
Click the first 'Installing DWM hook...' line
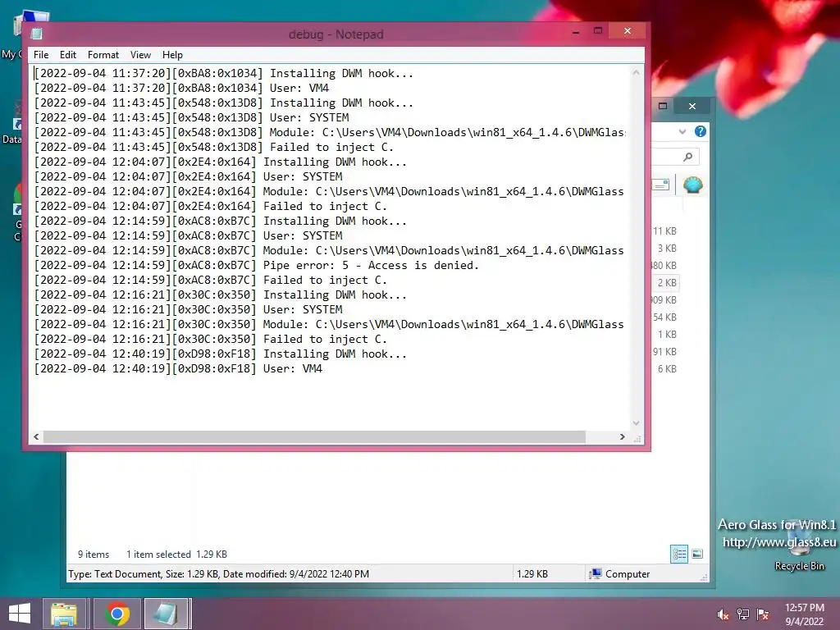(x=224, y=73)
